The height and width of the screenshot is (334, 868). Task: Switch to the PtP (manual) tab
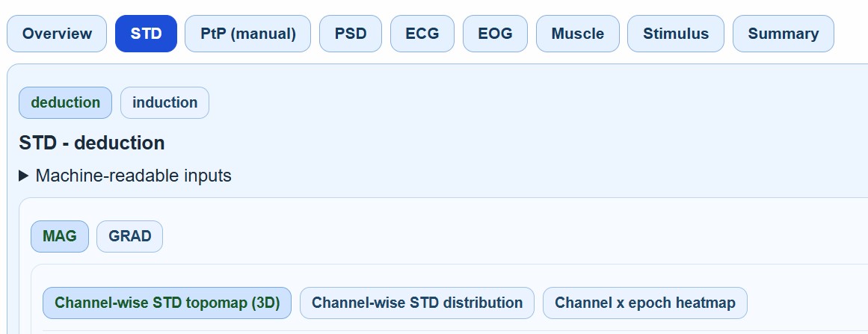point(248,34)
